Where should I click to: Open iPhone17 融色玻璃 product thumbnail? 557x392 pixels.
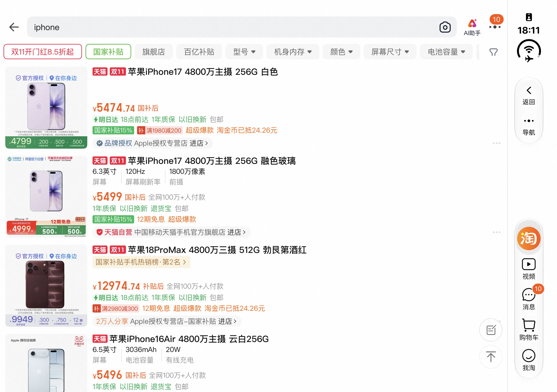click(46, 197)
